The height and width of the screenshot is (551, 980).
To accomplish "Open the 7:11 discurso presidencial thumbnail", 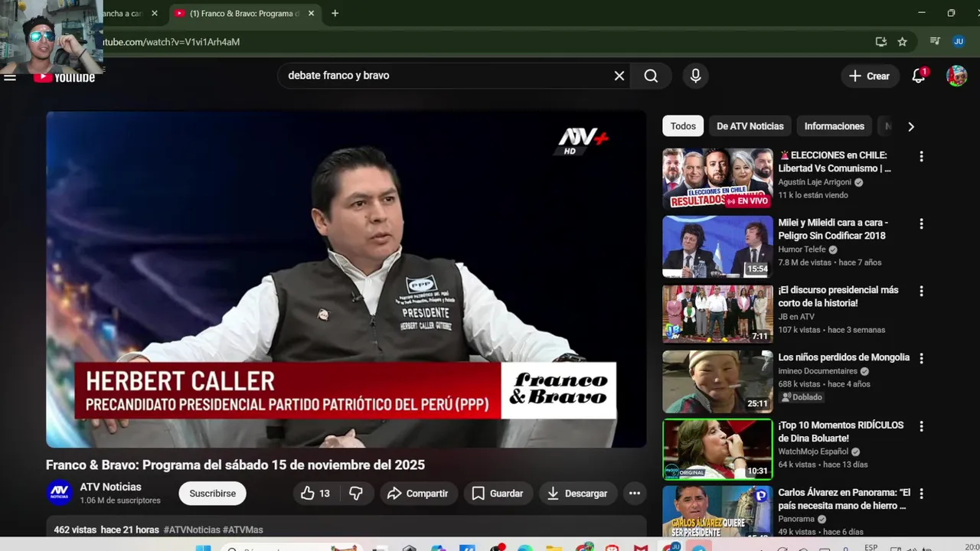I will point(717,314).
